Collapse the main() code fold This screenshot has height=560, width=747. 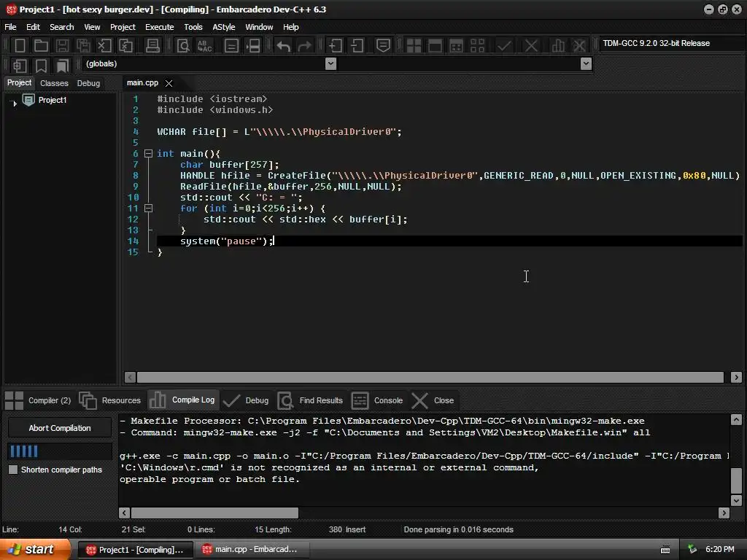(148, 153)
